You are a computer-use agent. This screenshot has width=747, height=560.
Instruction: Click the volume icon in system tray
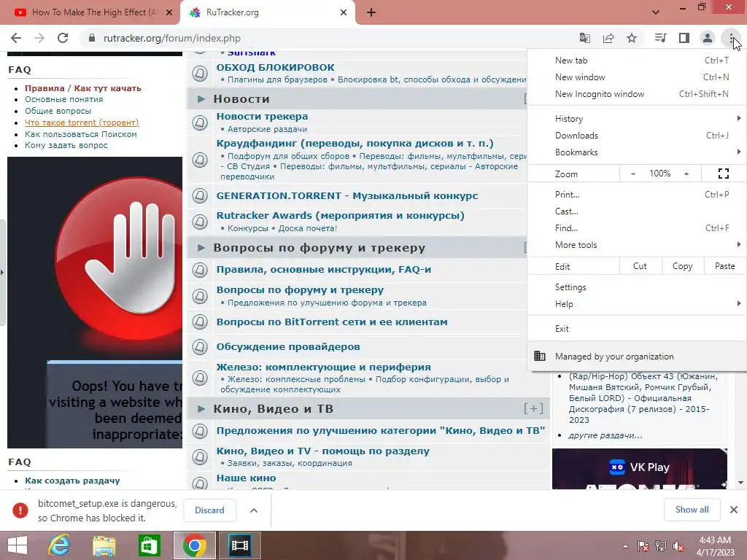678,546
